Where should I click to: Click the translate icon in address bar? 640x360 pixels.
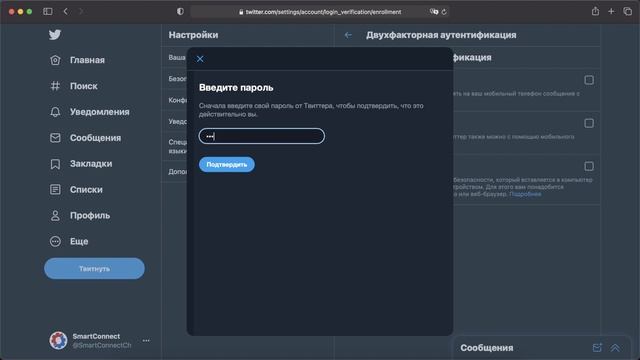click(434, 12)
